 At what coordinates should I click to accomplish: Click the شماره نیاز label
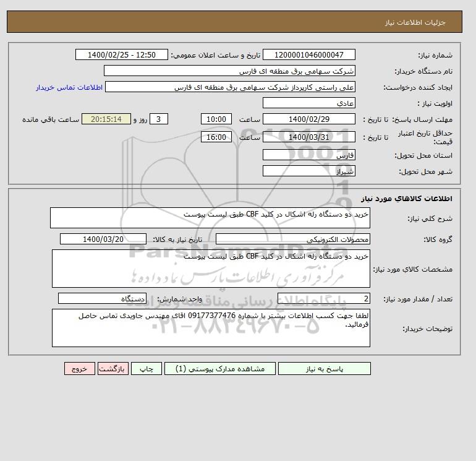point(435,55)
